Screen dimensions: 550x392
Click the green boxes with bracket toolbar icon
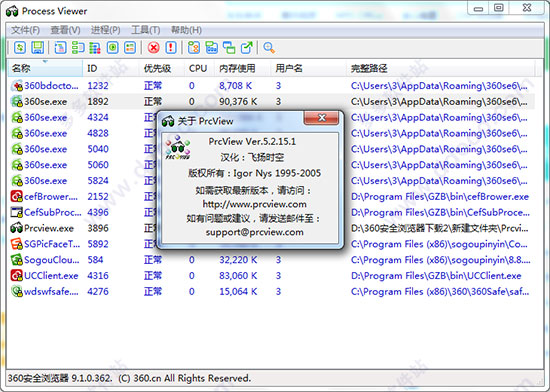point(78,47)
